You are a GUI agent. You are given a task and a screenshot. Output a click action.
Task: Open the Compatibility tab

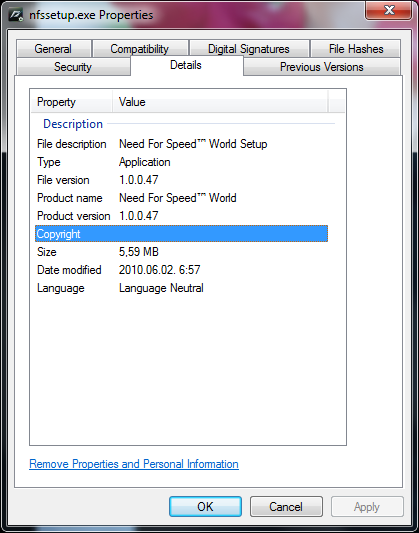pyautogui.click(x=140, y=49)
